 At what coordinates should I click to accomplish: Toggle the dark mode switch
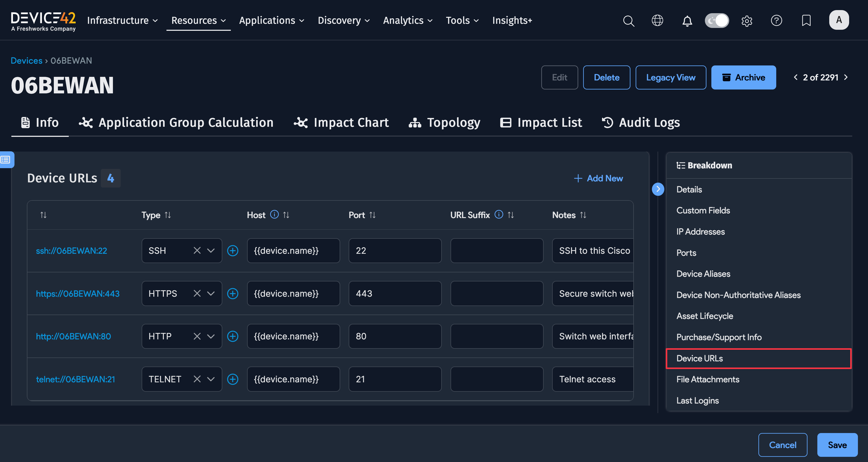pos(717,21)
